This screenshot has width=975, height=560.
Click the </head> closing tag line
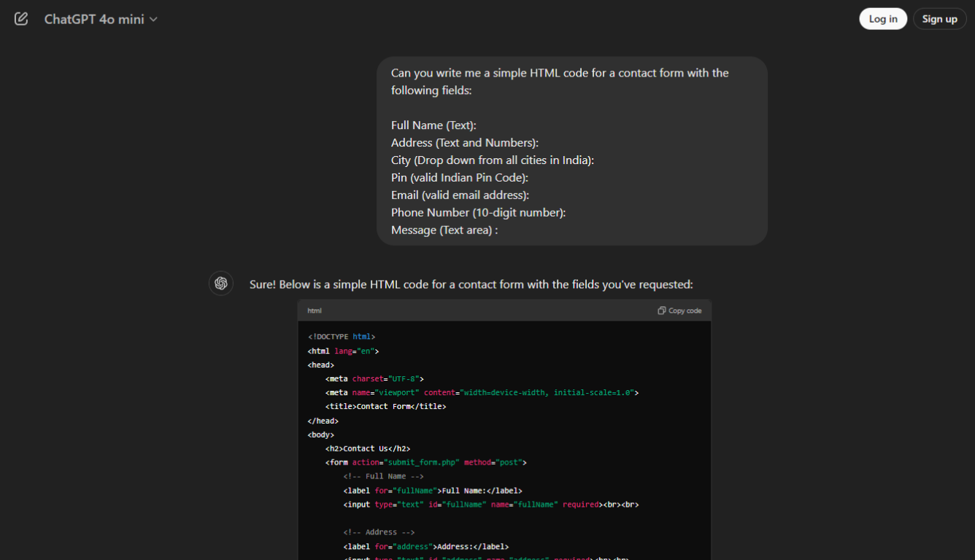323,421
